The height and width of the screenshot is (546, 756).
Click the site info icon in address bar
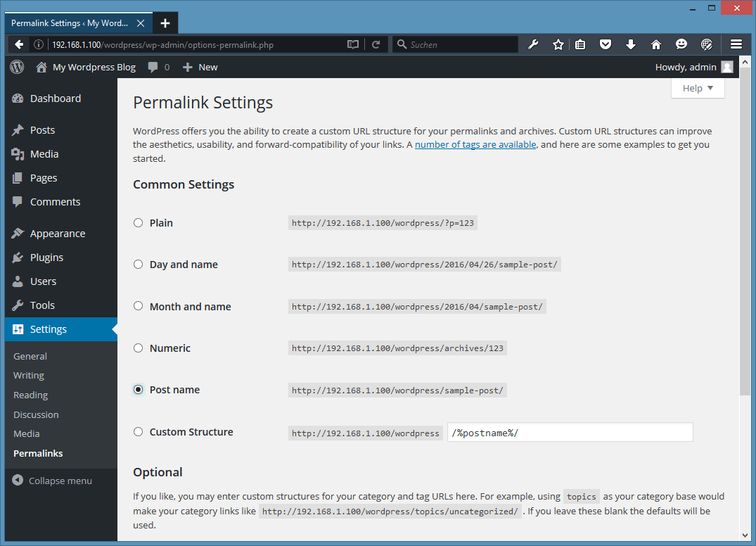pos(39,45)
